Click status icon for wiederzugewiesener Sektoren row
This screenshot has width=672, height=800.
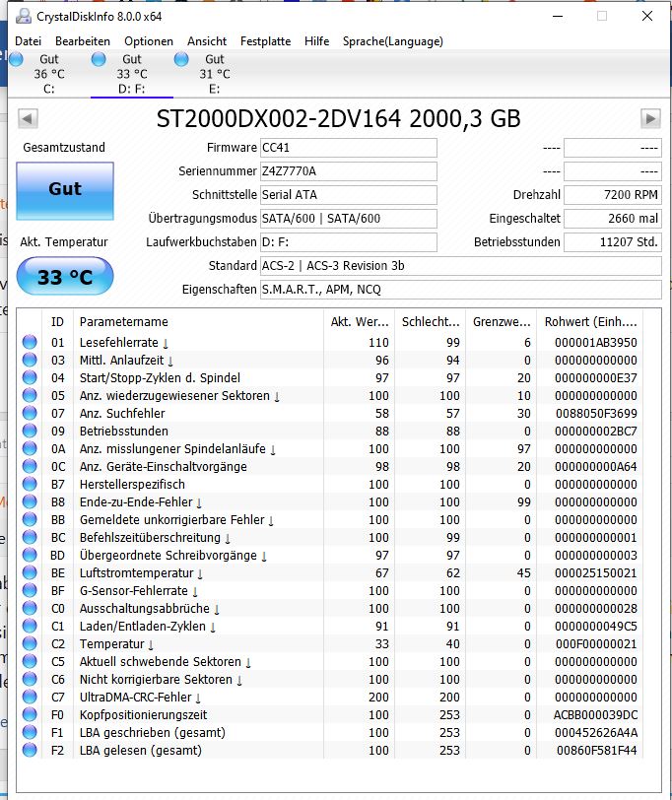pos(30,395)
